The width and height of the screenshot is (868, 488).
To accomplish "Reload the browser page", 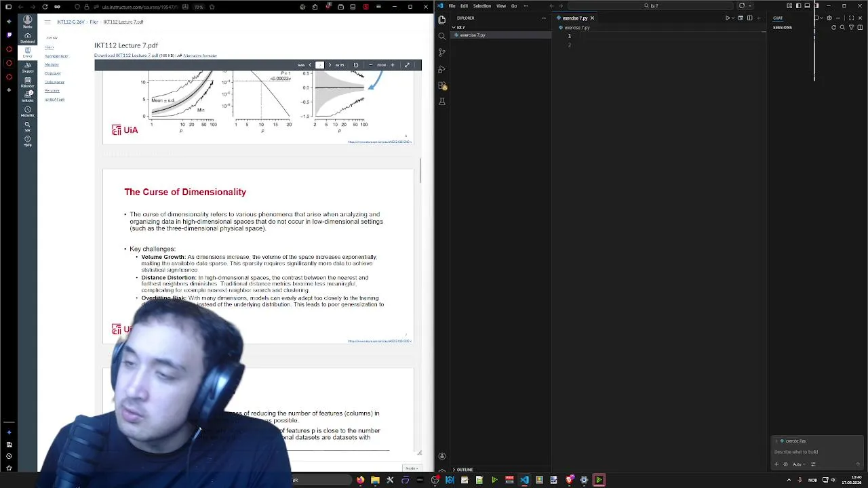I will (x=45, y=7).
